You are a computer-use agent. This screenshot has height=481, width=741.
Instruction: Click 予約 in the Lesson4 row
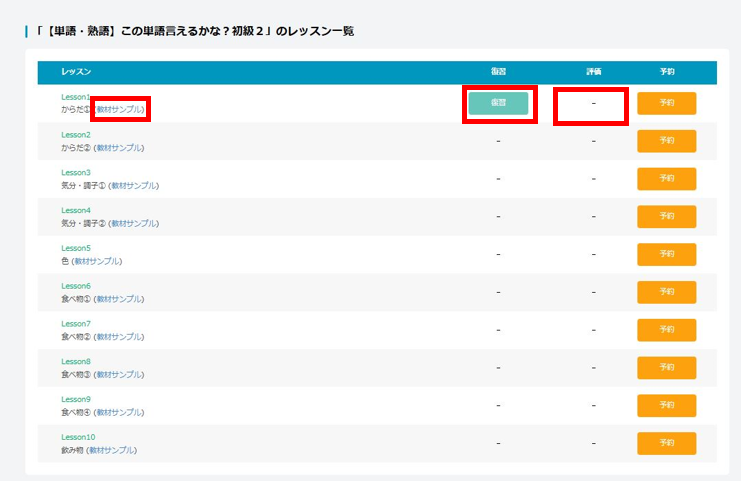[666, 217]
